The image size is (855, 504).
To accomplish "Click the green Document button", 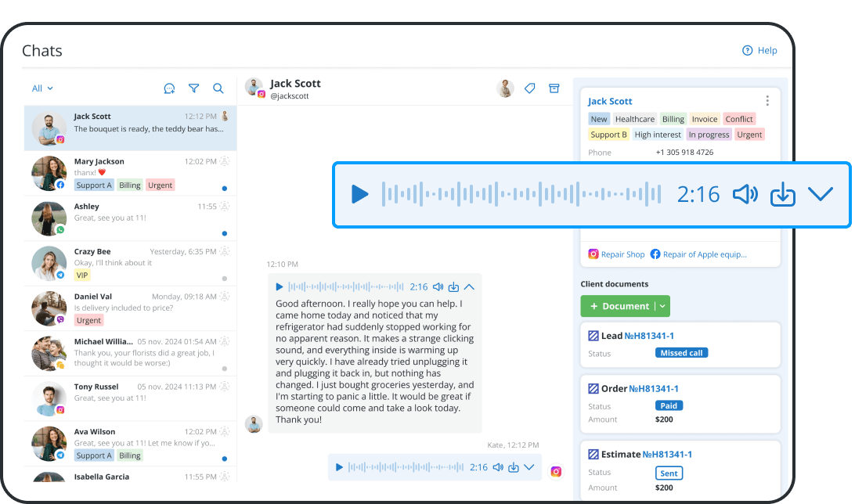I will pos(619,306).
